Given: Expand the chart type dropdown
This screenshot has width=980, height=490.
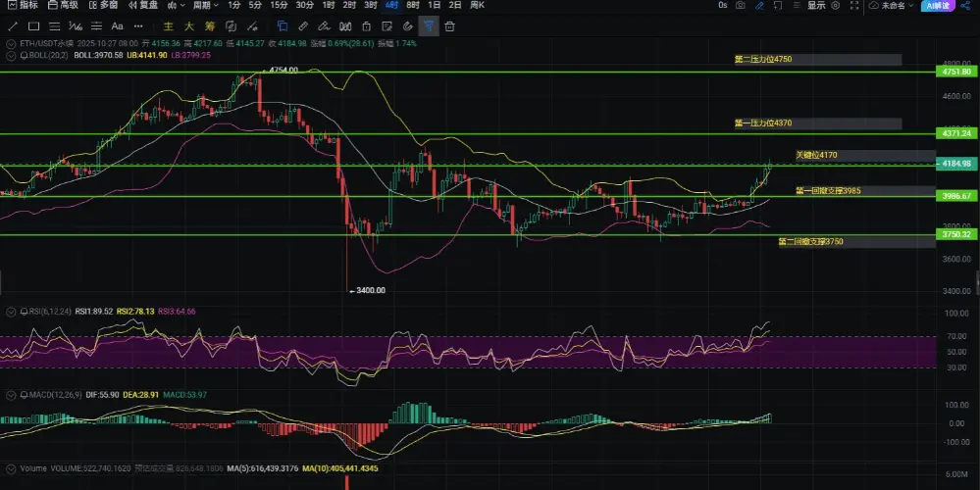Looking at the screenshot, I should point(176,5).
